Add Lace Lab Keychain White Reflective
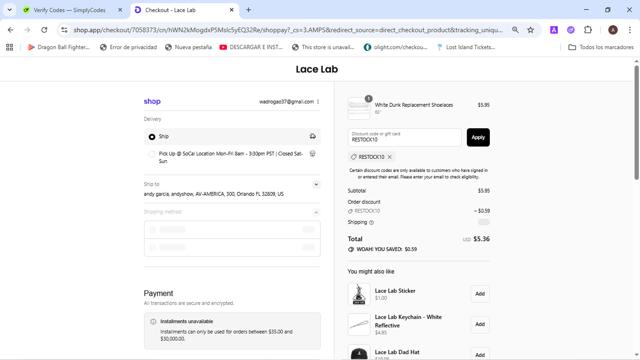Viewport: 640px width, 360px height. tap(480, 324)
